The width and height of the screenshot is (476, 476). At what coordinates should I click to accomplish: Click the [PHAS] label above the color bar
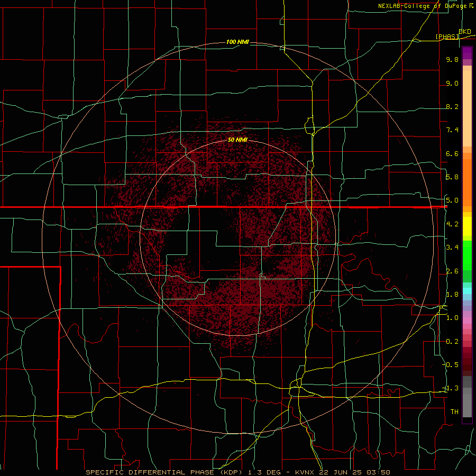[x=447, y=37]
